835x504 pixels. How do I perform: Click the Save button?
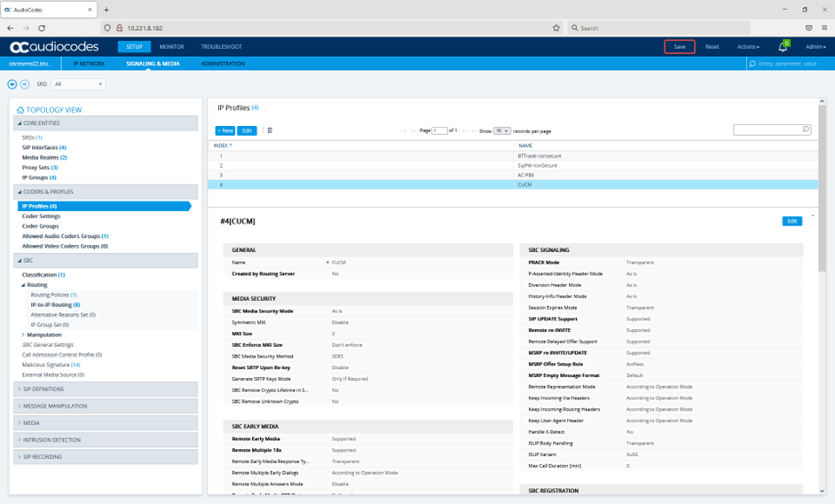tap(680, 47)
